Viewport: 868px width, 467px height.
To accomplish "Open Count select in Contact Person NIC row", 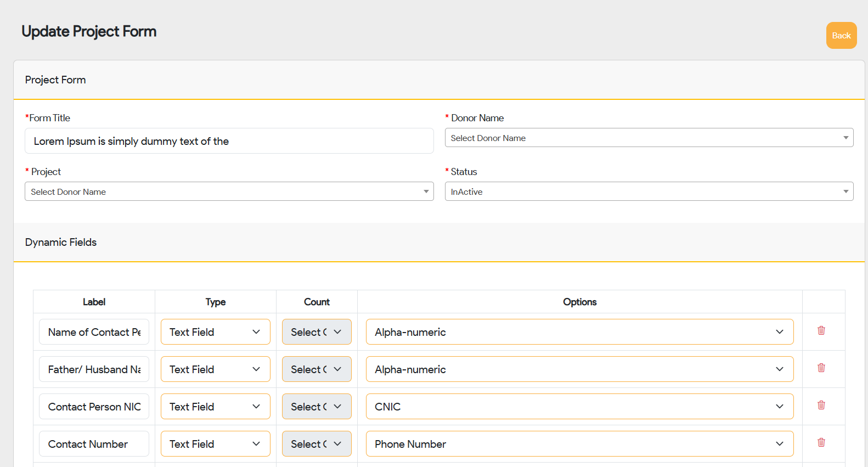I will pyautogui.click(x=317, y=407).
